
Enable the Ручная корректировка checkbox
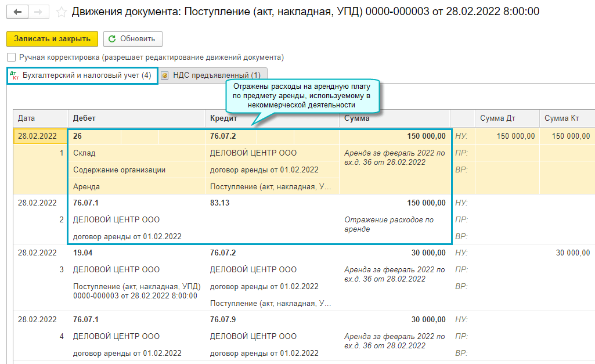(x=12, y=57)
